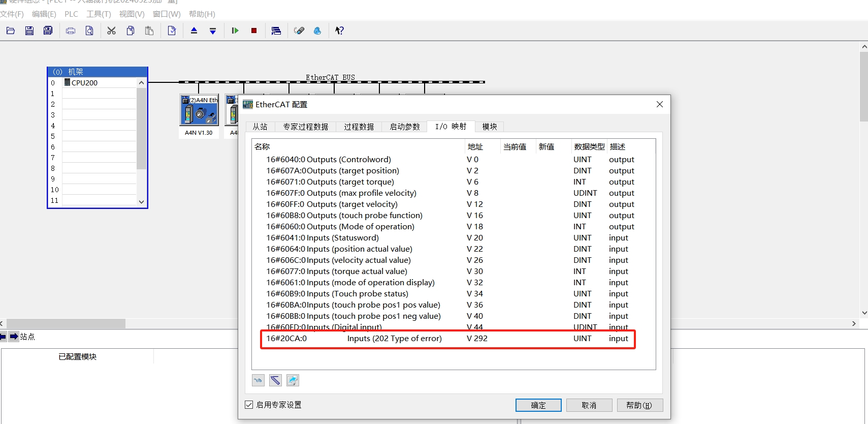The width and height of the screenshot is (868, 424).
Task: Open the 文件(F) menu
Action: point(12,14)
